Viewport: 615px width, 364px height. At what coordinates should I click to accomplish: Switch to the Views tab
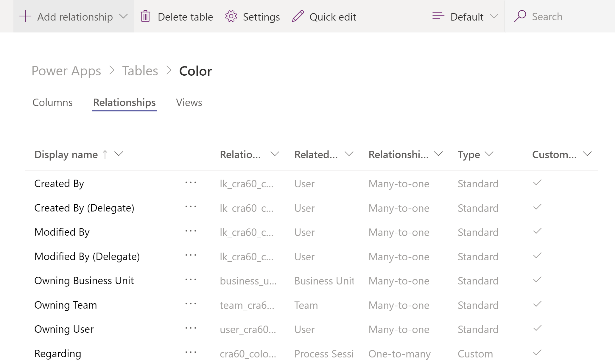[189, 103]
